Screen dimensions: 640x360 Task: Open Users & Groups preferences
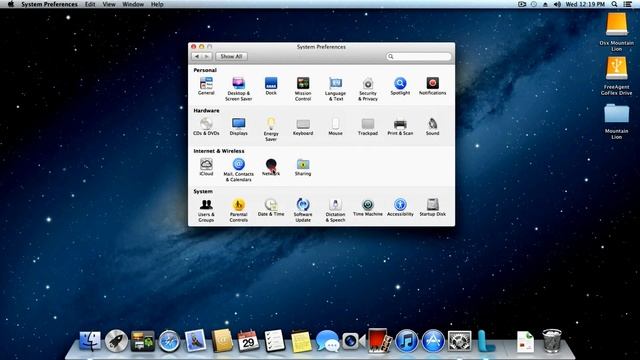(x=206, y=210)
